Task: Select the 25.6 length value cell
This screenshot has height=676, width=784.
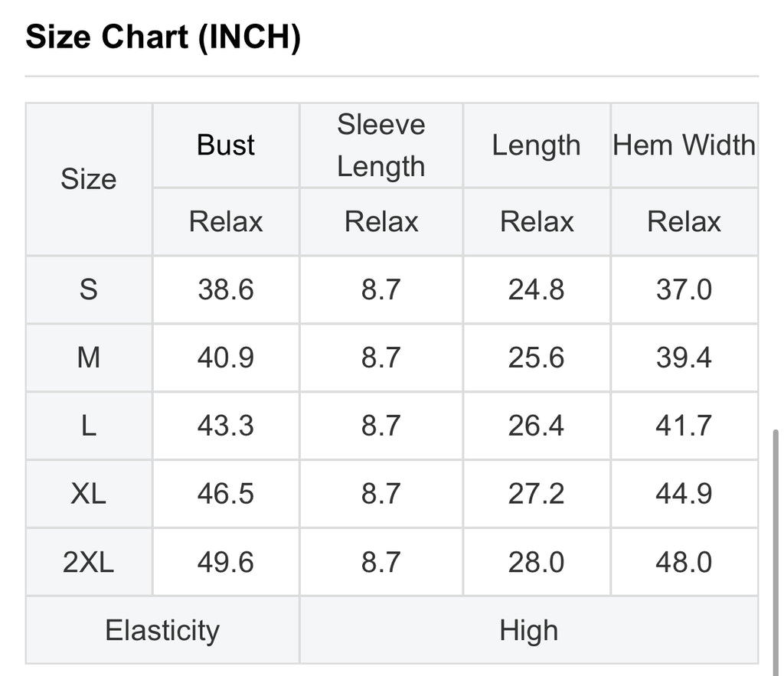Action: (537, 358)
